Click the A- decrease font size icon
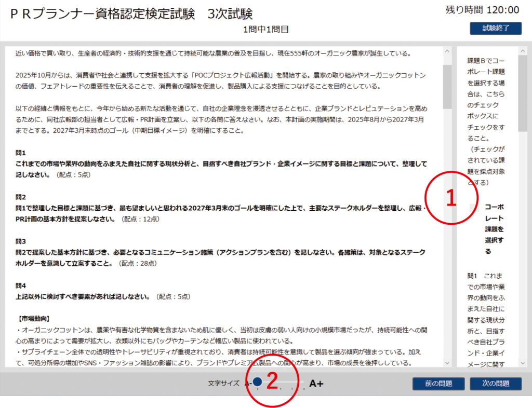Image resolution: width=532 pixels, height=408 pixels. [248, 384]
